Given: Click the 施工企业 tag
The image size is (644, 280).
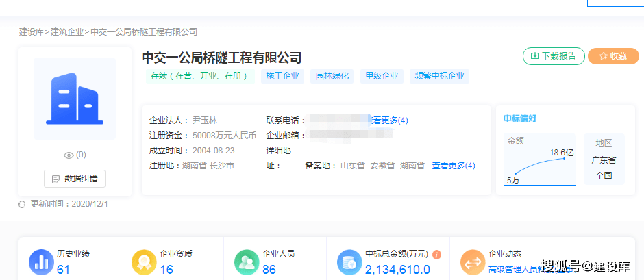Looking at the screenshot, I should click(282, 77).
